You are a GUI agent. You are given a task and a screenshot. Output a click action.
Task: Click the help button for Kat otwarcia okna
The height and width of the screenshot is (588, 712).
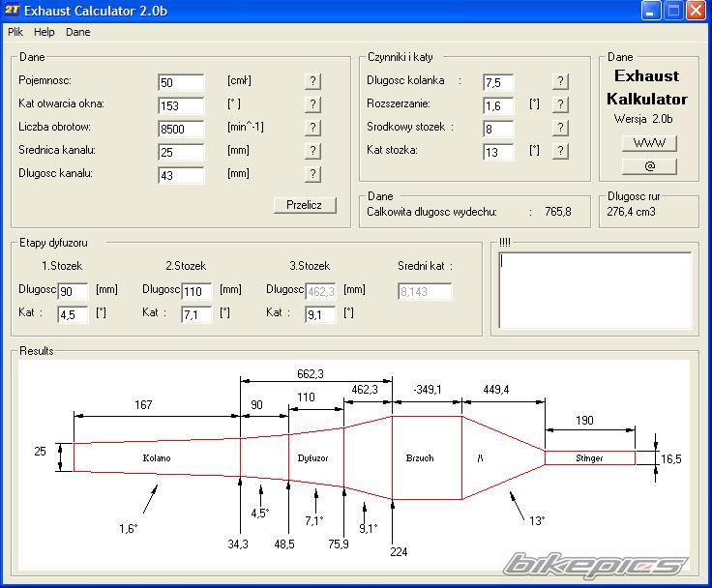312,104
